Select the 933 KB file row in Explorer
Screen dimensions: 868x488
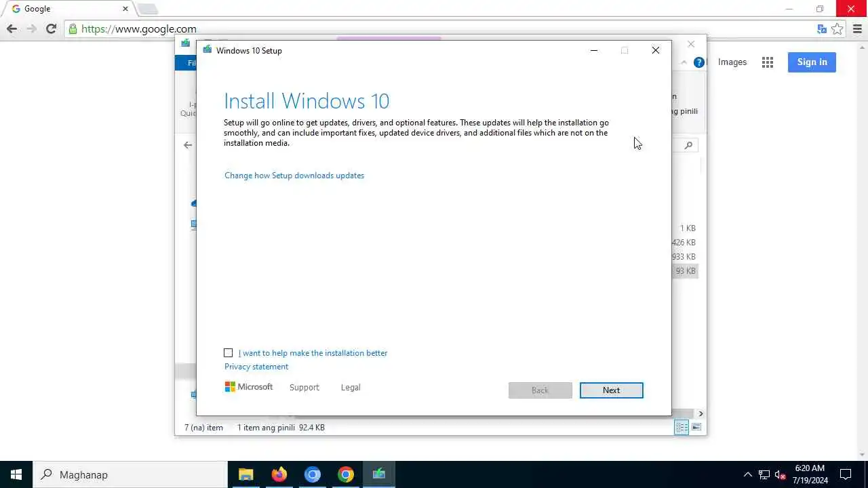(685, 256)
